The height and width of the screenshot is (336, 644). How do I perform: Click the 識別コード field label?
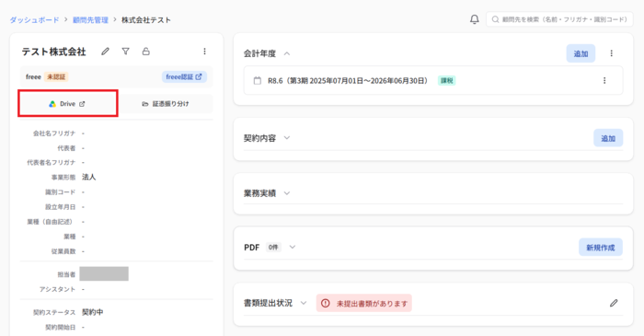pyautogui.click(x=61, y=192)
